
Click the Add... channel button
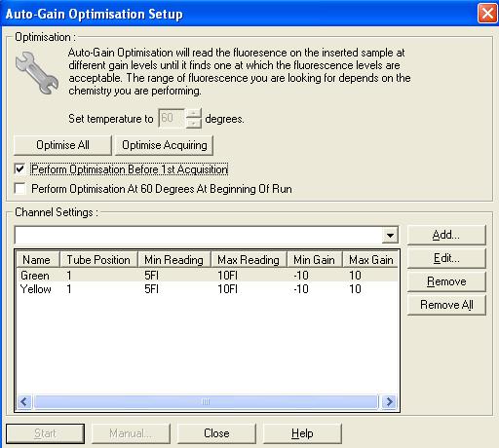point(446,235)
